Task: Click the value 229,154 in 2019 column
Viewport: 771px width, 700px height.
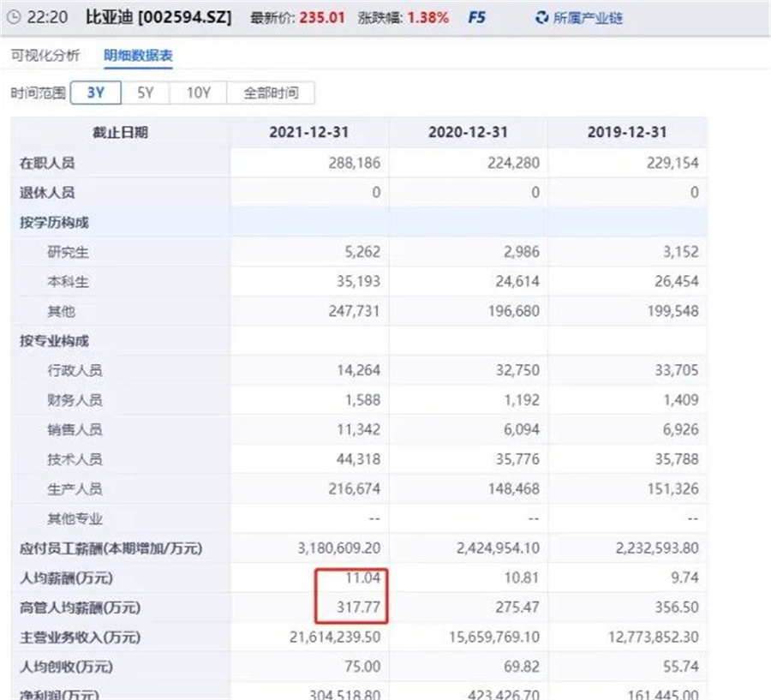Action: [x=672, y=163]
